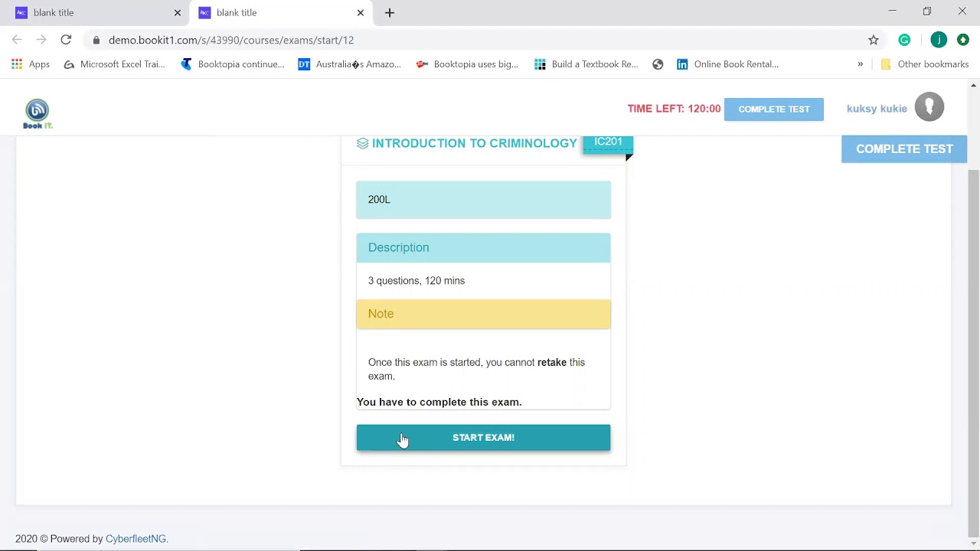Screen dimensions: 980x551
Task: Click the INTRODUCTION TO CRIMINOLOGY title
Action: 474,143
